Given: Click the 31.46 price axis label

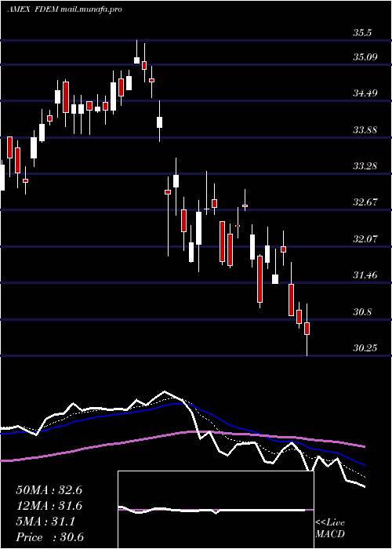Looking at the screenshot, I should point(365,275).
